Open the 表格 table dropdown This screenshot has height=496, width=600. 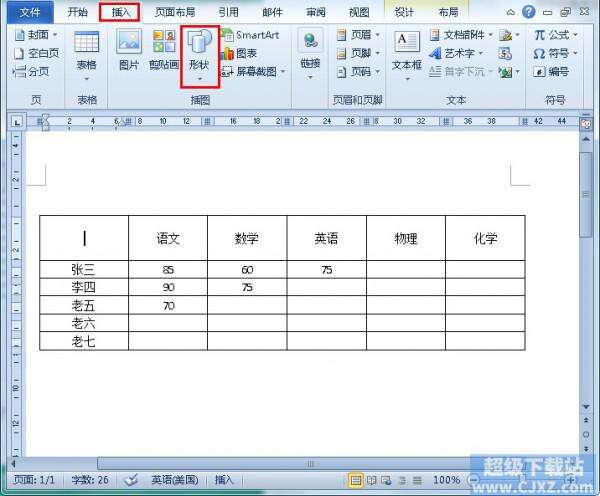pyautogui.click(x=86, y=57)
